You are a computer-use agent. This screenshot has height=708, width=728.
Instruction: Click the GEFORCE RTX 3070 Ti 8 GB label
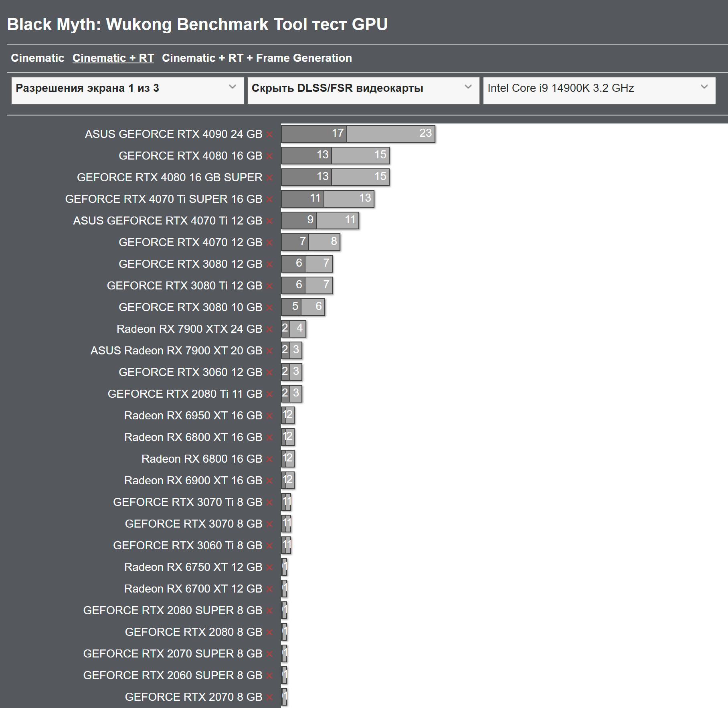(x=188, y=502)
